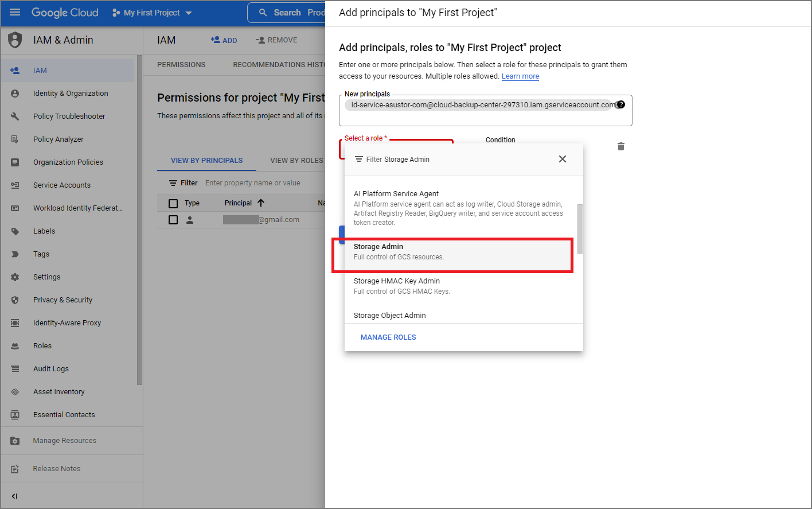
Task: Check the gmail.com principal row checkbox
Action: pyautogui.click(x=173, y=220)
